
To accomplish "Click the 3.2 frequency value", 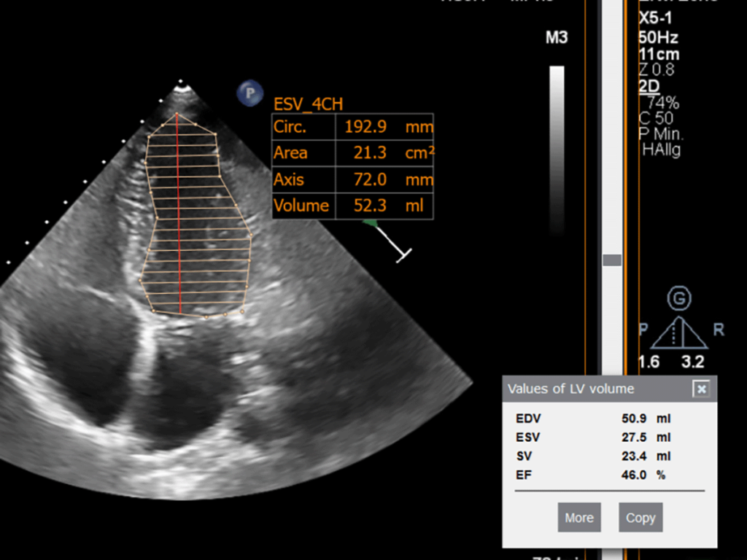I will [x=693, y=362].
